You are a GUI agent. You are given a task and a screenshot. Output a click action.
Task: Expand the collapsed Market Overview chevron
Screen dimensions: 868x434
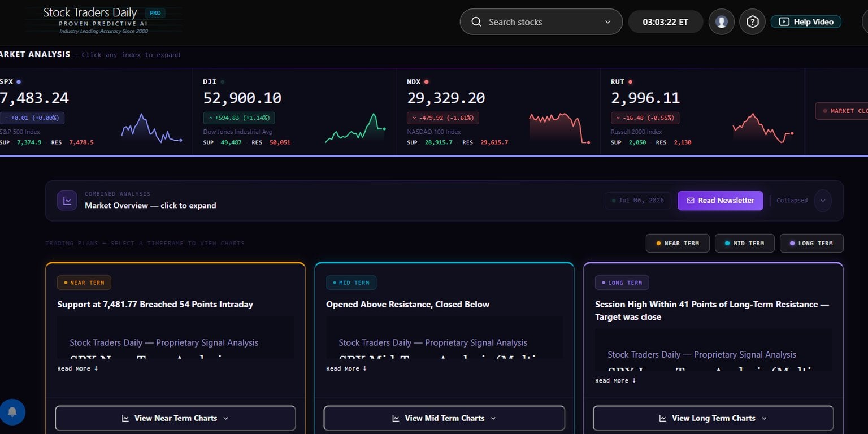[x=823, y=201]
